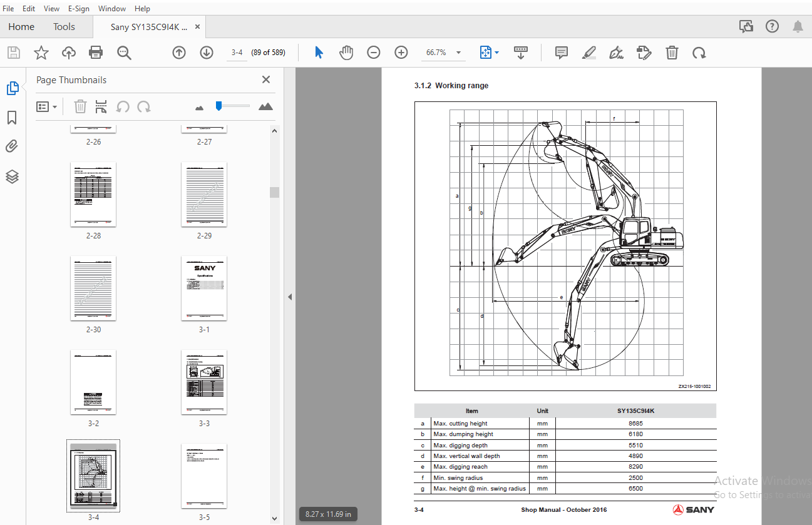Zoom in with the plus button
Screen dimensions: 812x525
(401, 53)
